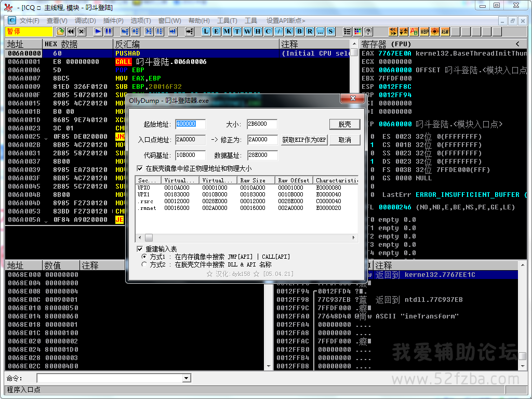This screenshot has width=532, height=399.
Task: Toggle the rebuild import table checkbox
Action: [139, 249]
